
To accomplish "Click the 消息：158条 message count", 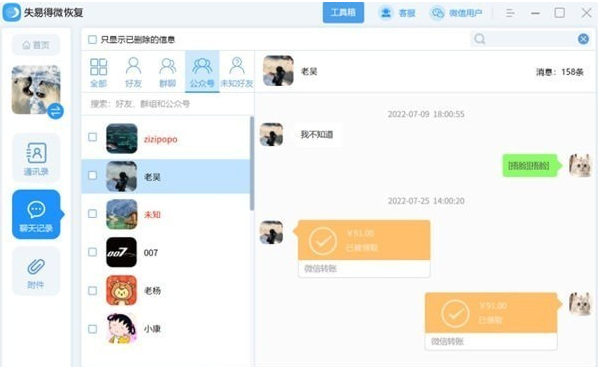I will click(560, 72).
